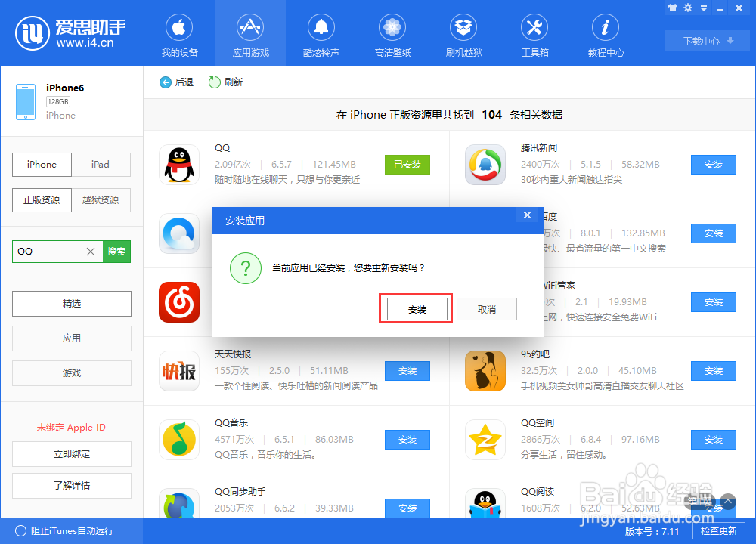
Task: Switch to 越狱资源 jailbreak resources
Action: (x=101, y=199)
